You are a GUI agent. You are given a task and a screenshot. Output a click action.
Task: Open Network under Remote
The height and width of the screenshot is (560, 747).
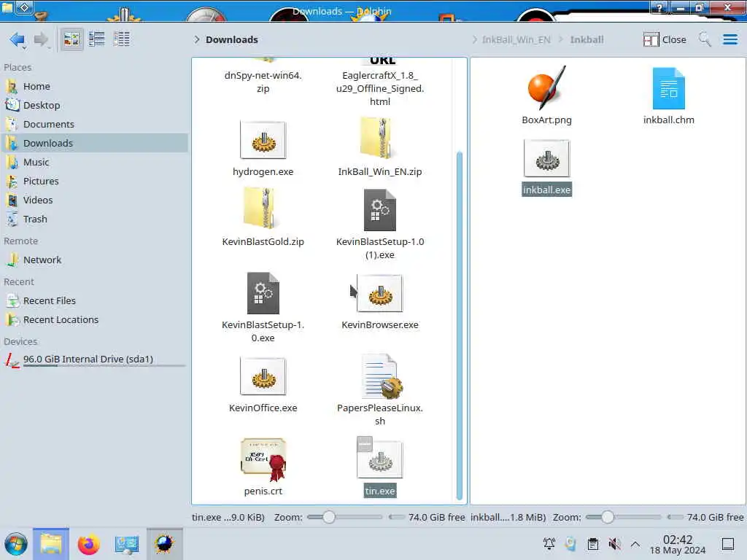(x=95, y=260)
